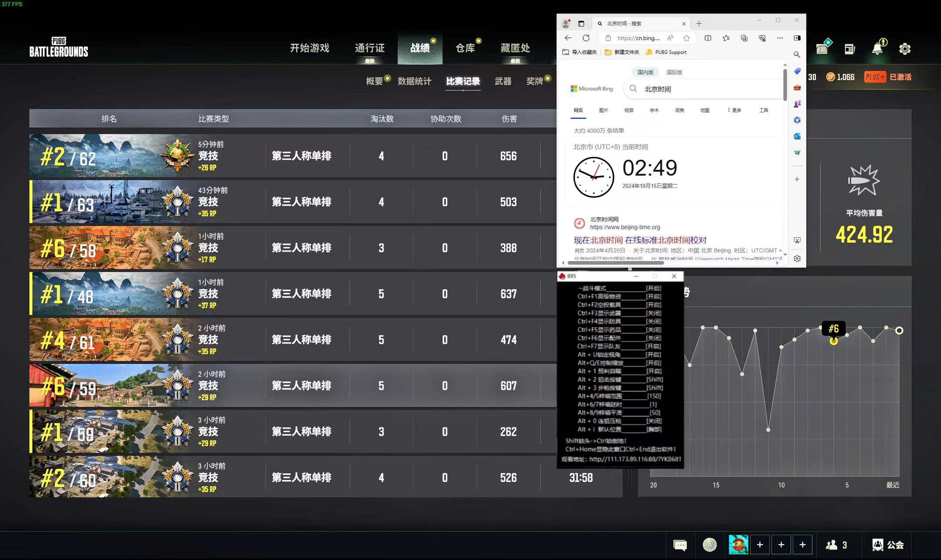Open Edge settings and more menu
Screen dimensions: 941x560
click(780, 38)
